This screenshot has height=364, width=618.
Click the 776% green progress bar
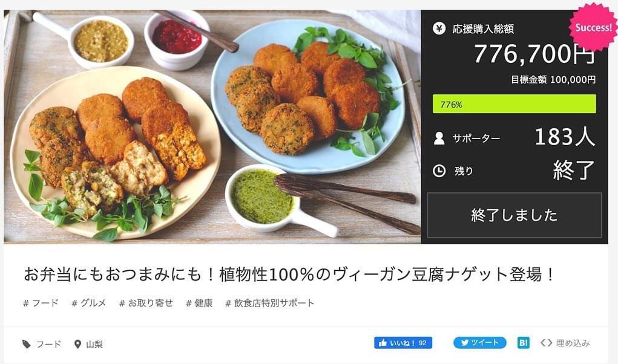point(514,104)
